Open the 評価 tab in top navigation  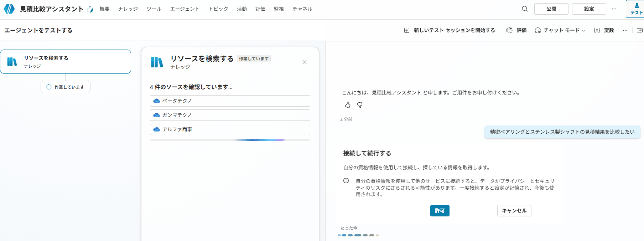[260, 9]
